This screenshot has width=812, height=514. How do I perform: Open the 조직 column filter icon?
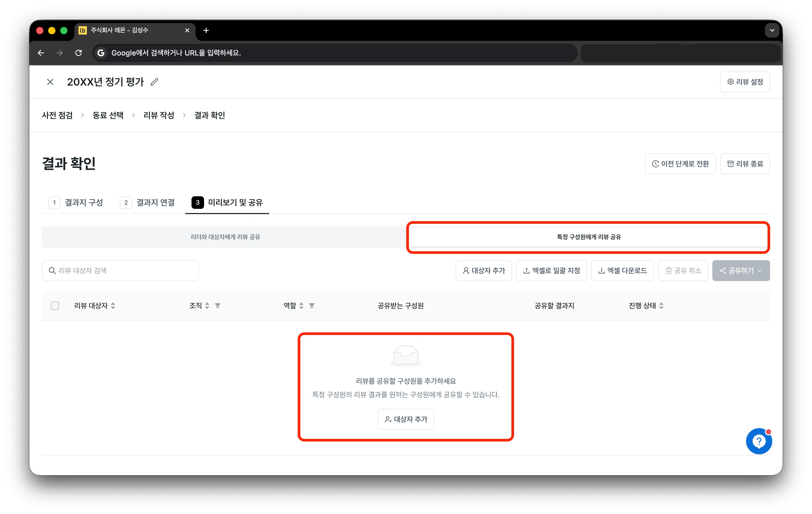[x=217, y=306]
